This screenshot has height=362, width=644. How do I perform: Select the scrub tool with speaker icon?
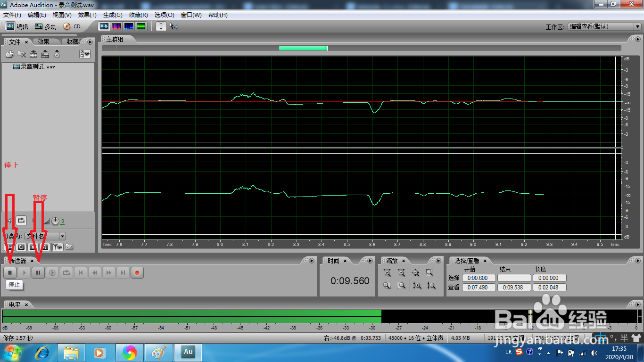[173, 26]
